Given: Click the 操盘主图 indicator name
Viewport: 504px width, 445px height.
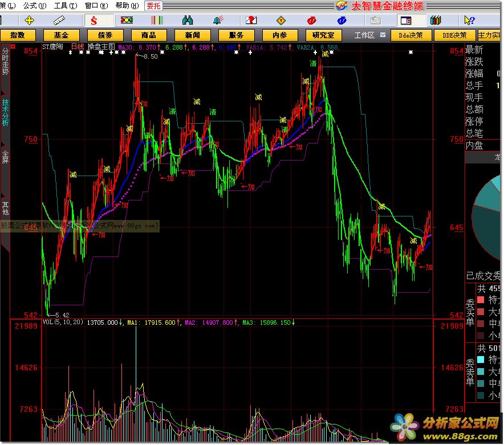Looking at the screenshot, I should [x=101, y=47].
